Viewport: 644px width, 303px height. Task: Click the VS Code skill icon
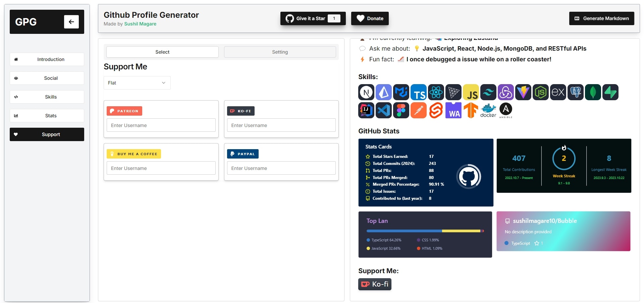point(384,110)
